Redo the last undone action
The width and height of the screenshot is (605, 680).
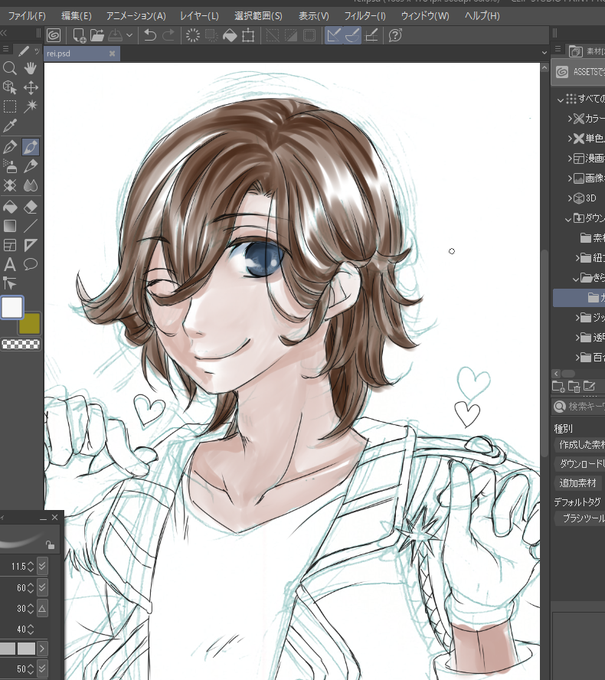pos(168,35)
